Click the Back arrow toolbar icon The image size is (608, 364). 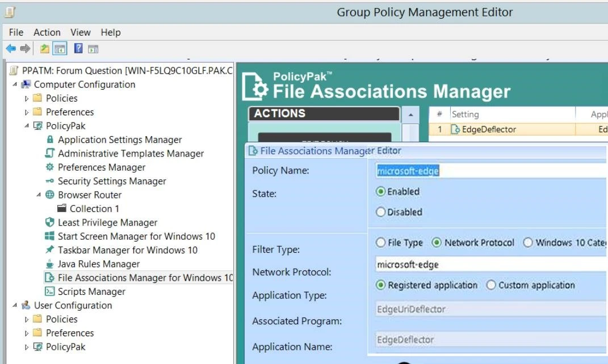pyautogui.click(x=11, y=49)
